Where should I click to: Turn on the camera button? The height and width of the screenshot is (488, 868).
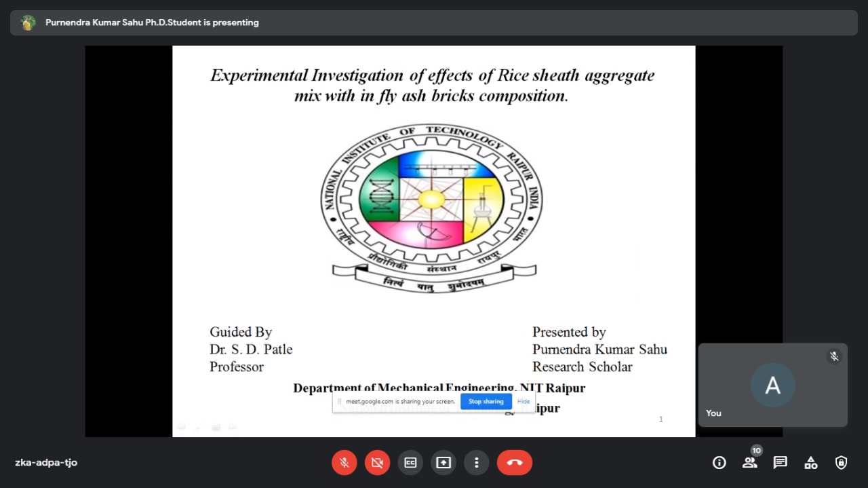point(378,463)
